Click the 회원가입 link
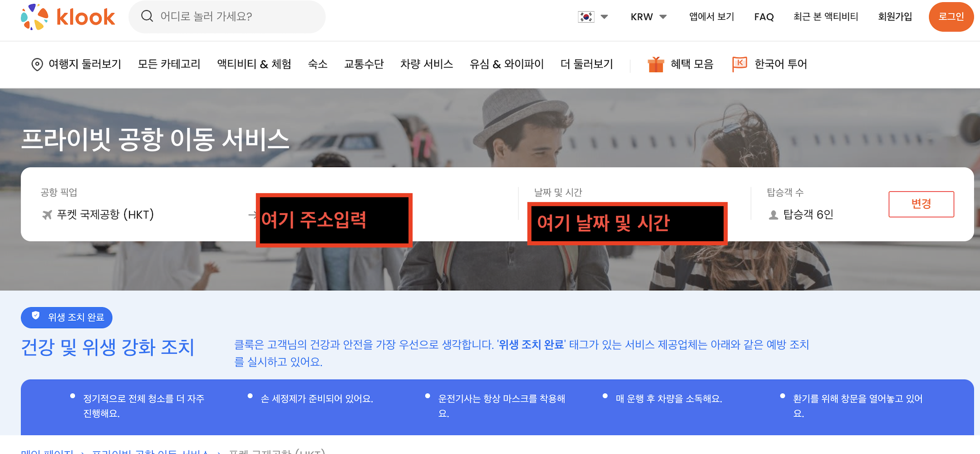This screenshot has height=454, width=980. 895,17
